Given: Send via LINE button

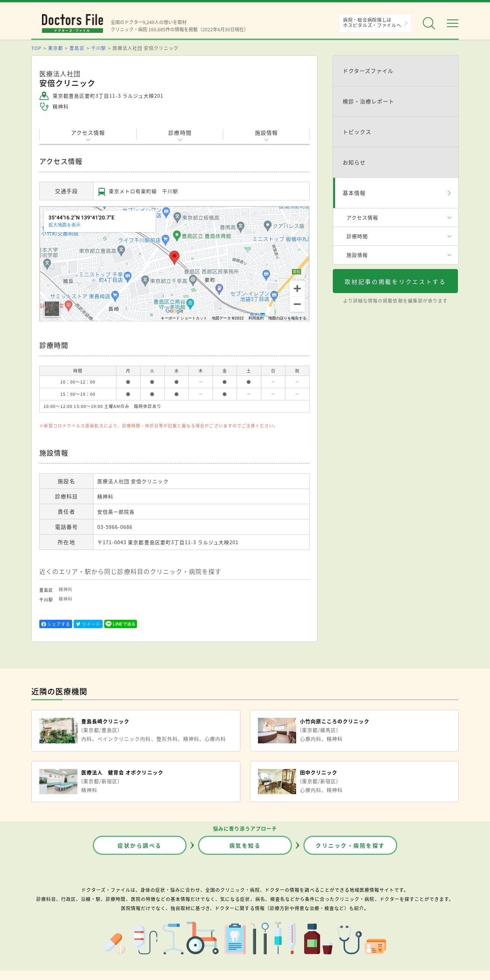Looking at the screenshot, I should coord(121,624).
